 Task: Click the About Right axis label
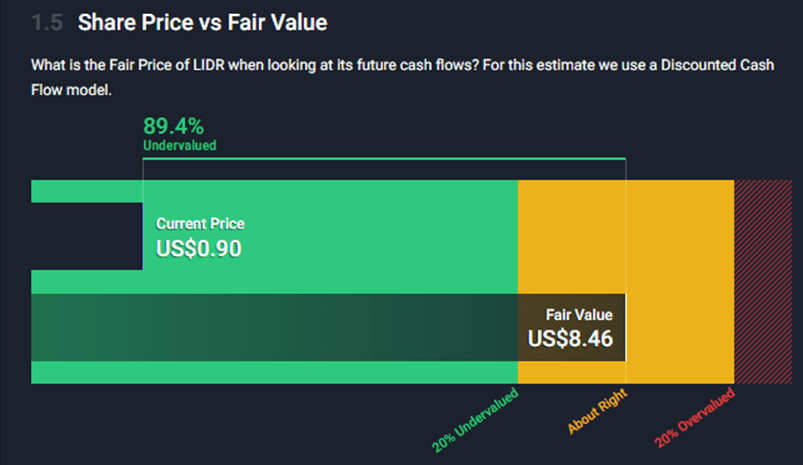tap(597, 411)
